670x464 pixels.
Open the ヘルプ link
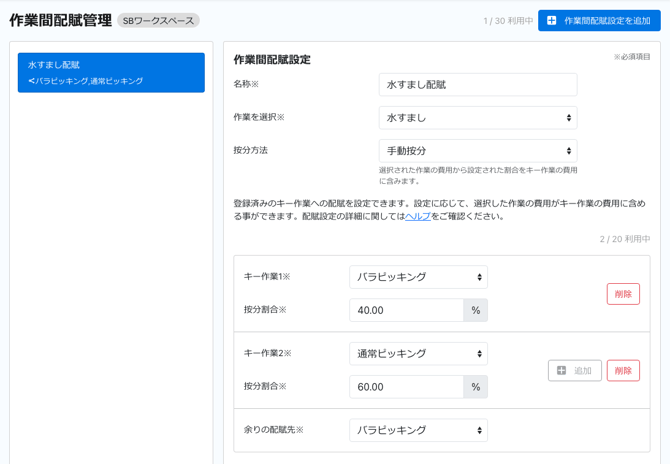point(418,216)
